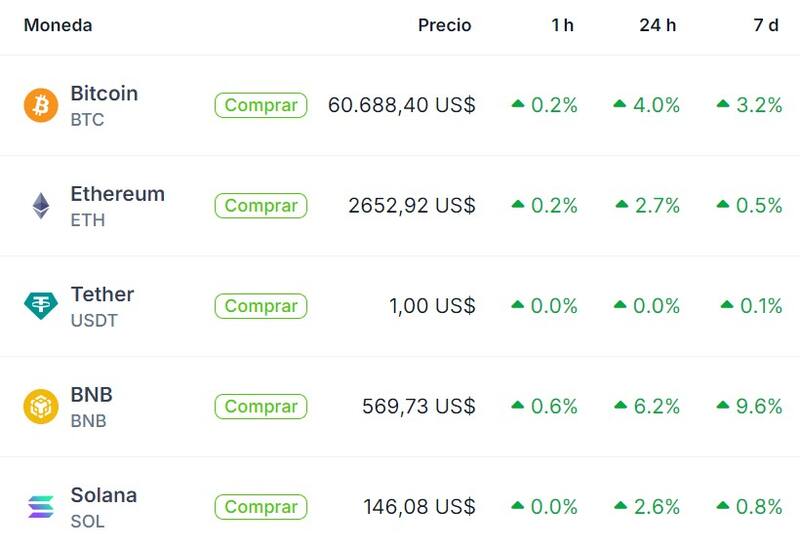The width and height of the screenshot is (800, 547).
Task: Sort by the Moneda column header
Action: tap(58, 25)
